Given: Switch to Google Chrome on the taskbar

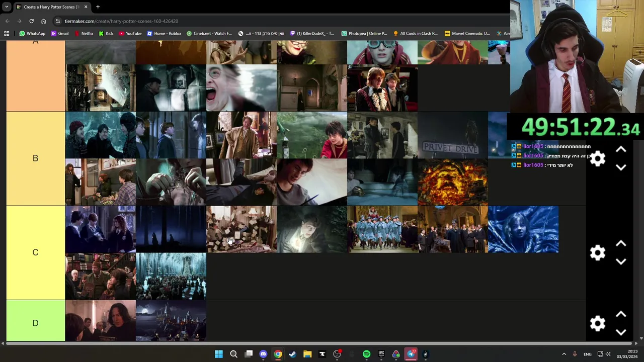Looking at the screenshot, I should (278, 354).
